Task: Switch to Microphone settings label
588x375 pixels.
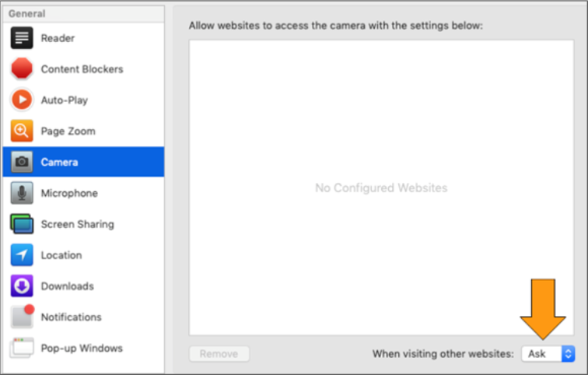Action: click(x=69, y=193)
